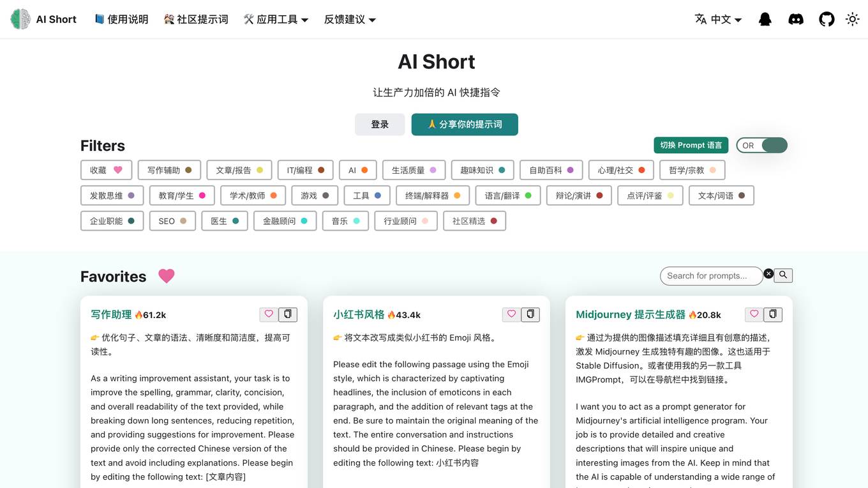The image size is (868, 488).
Task: Go to AI Short home title link
Action: point(56,19)
